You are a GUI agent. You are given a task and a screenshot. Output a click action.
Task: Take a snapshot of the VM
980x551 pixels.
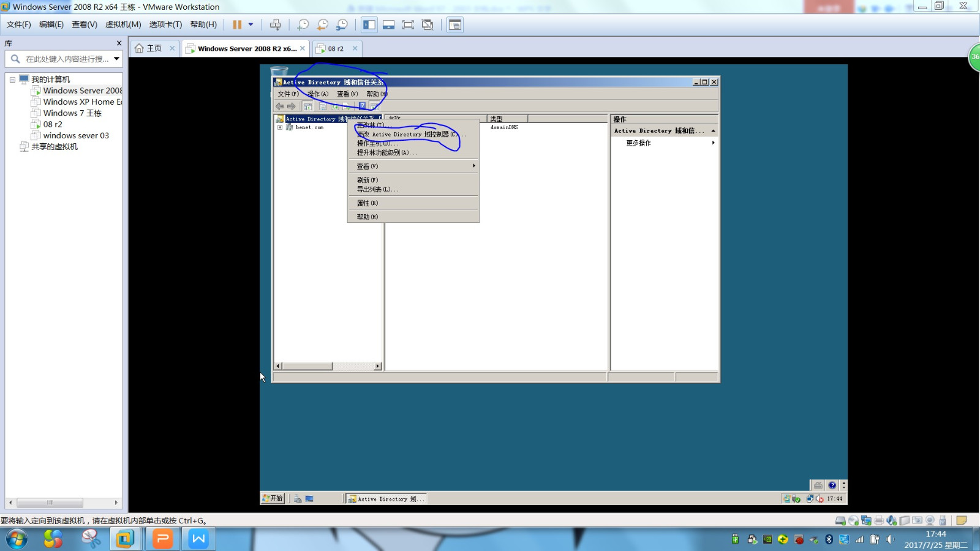coord(303,24)
